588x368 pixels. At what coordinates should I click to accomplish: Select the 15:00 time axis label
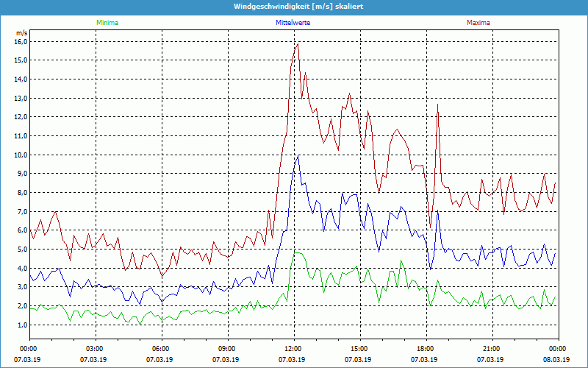coord(359,348)
